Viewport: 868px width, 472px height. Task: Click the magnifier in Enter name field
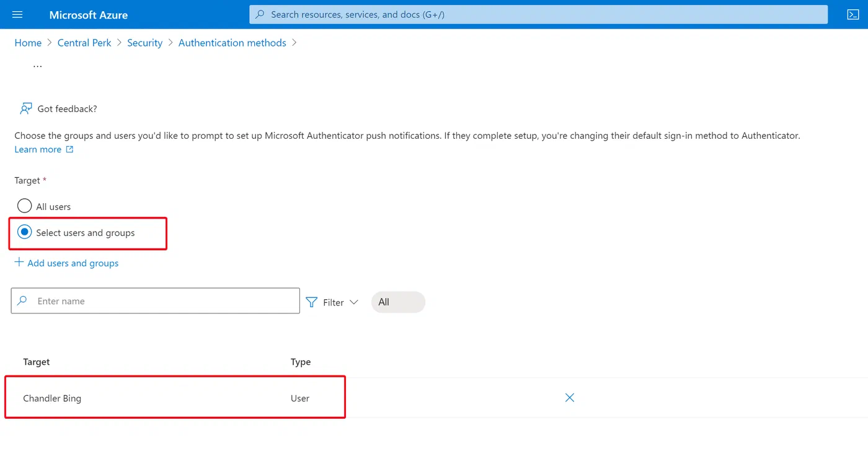coord(22,300)
